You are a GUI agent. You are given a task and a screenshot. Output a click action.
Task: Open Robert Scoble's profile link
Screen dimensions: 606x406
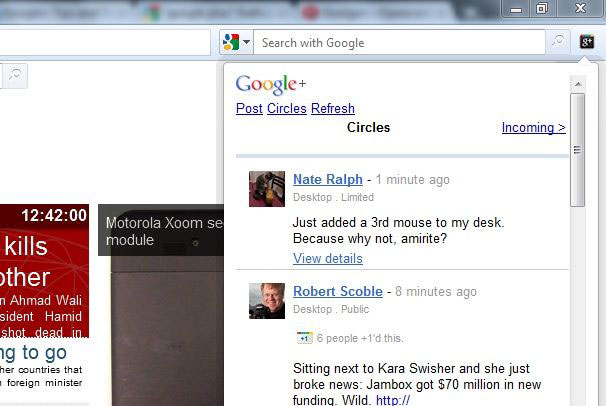point(338,291)
